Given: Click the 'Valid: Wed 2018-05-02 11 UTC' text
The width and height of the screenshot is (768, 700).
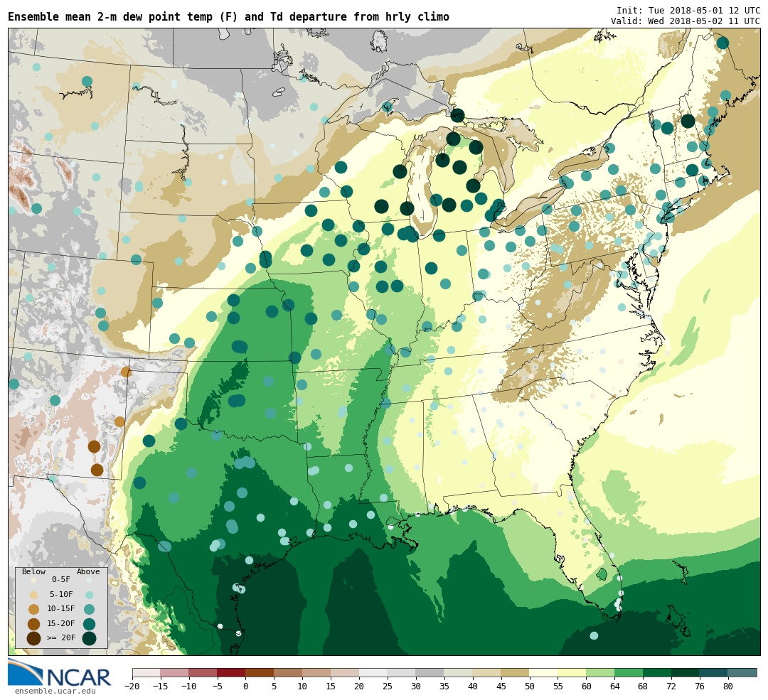Looking at the screenshot, I should (686, 21).
